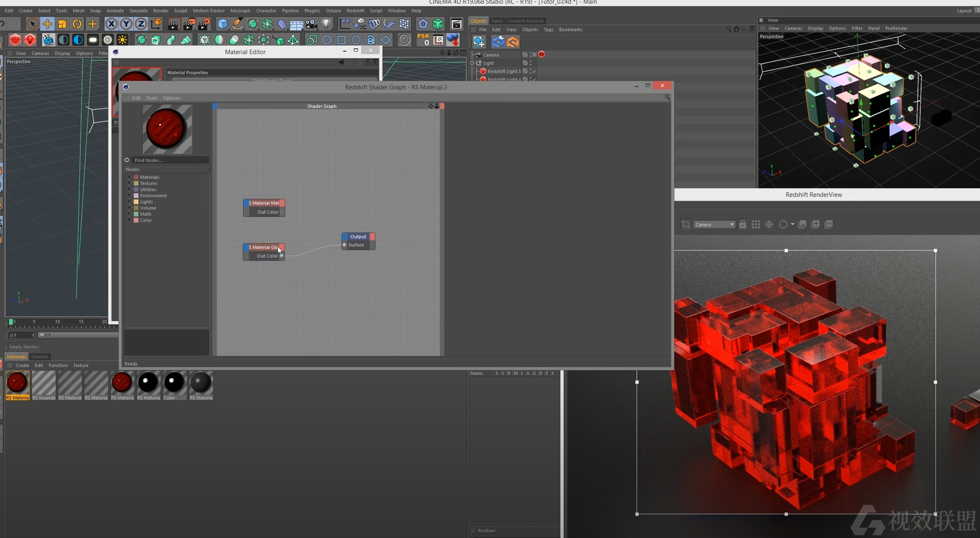Add a Cube primitive object
The image size is (980, 538).
222,24
